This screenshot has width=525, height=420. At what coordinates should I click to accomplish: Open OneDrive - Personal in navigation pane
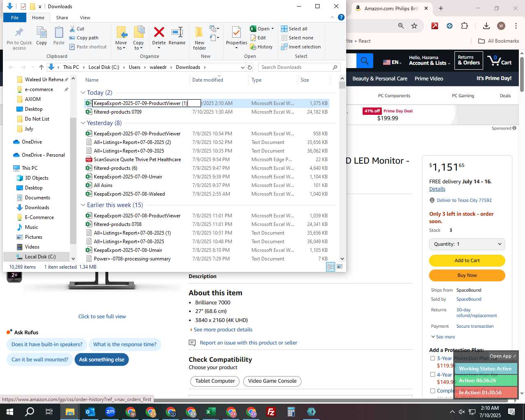(43, 155)
